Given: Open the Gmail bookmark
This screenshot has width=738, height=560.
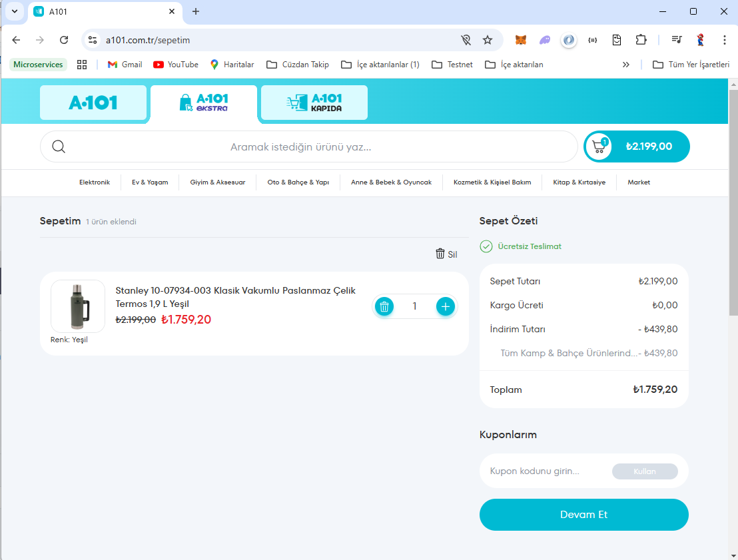Looking at the screenshot, I should coord(125,65).
